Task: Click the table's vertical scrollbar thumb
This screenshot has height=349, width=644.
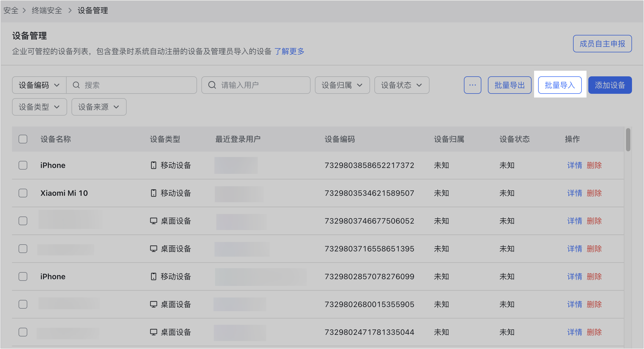Action: pyautogui.click(x=628, y=140)
